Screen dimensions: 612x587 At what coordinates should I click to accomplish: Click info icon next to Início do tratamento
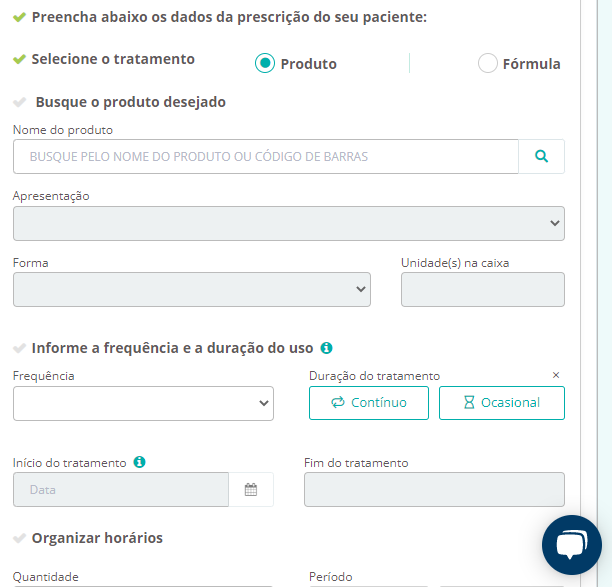tap(140, 462)
